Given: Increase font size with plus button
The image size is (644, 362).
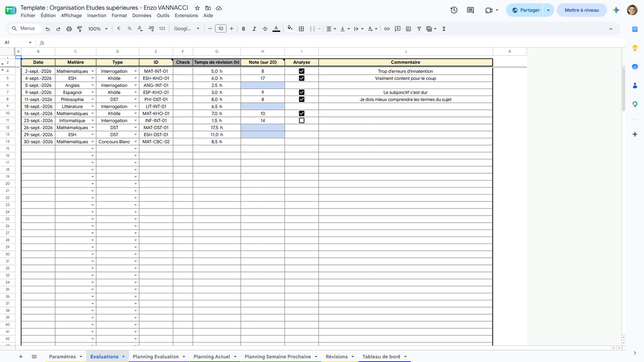Looking at the screenshot, I should point(231,29).
